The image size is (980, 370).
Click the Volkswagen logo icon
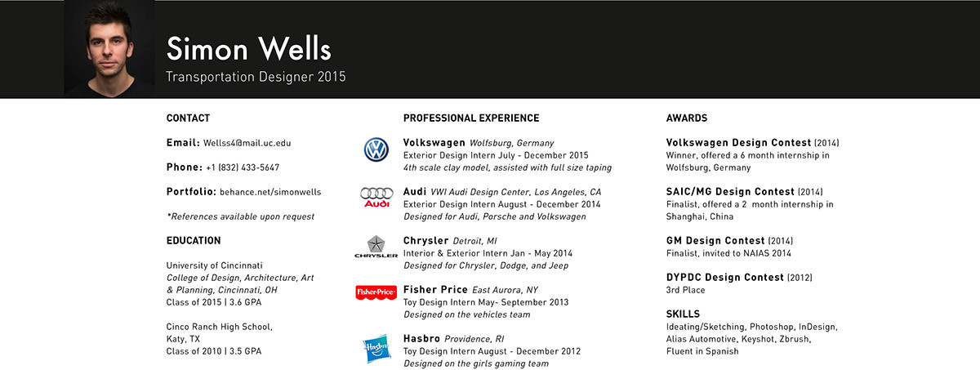coord(376,149)
